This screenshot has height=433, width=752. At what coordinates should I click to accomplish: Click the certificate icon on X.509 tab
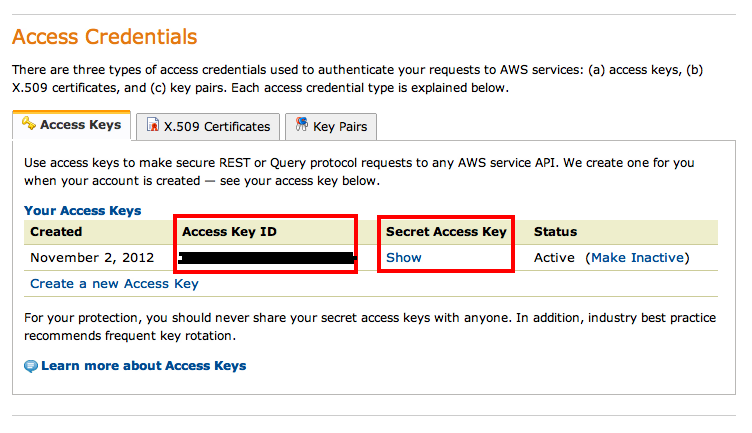click(153, 125)
